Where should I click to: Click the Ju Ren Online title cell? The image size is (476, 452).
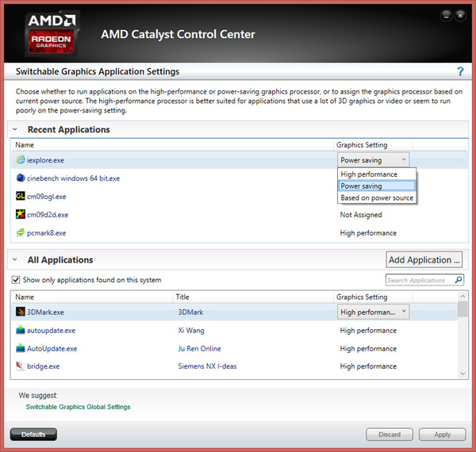[199, 349]
